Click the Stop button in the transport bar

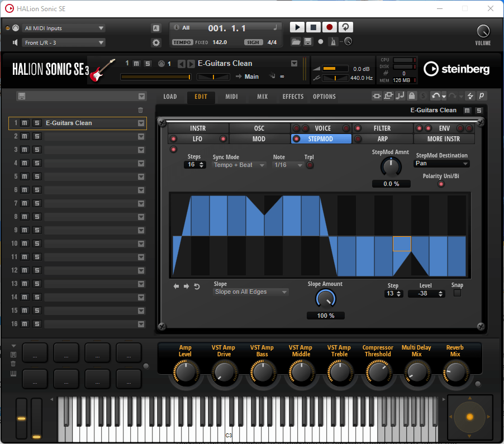click(x=313, y=27)
